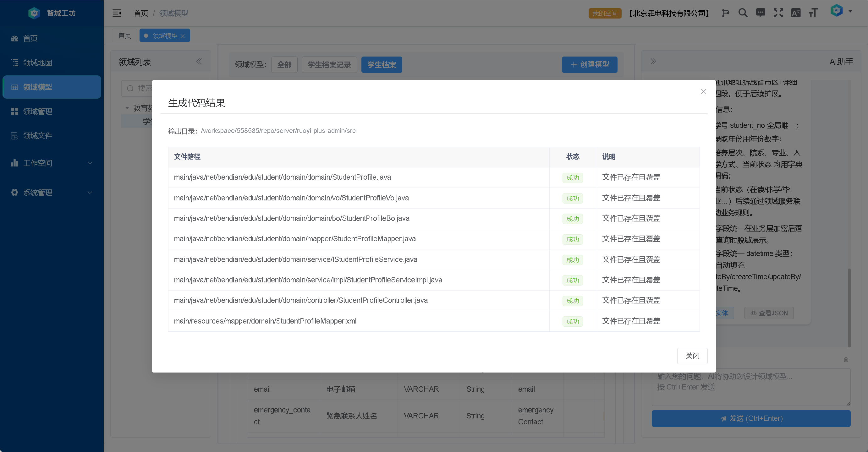Open 领域地图 in the sidebar
This screenshot has width=868, height=452.
click(38, 63)
